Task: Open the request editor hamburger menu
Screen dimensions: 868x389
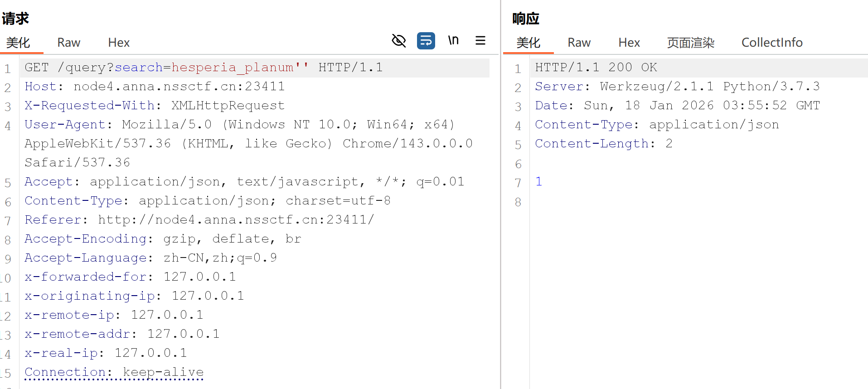Action: coord(480,41)
